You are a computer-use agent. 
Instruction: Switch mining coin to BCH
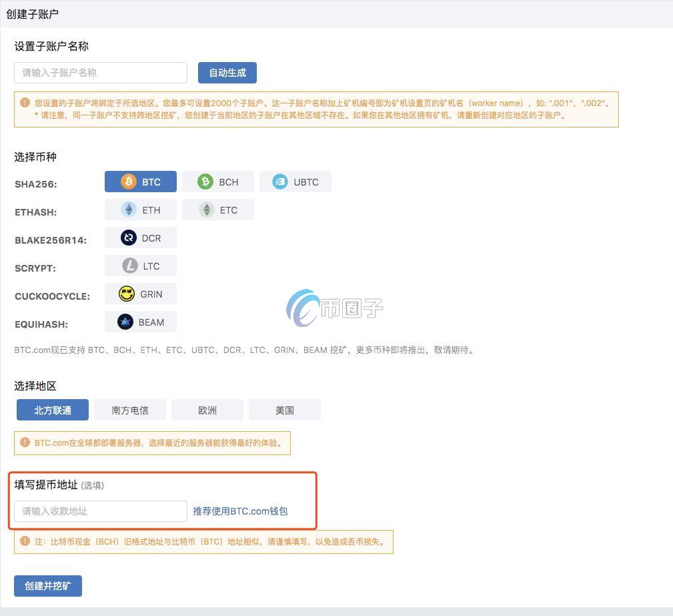(x=217, y=182)
